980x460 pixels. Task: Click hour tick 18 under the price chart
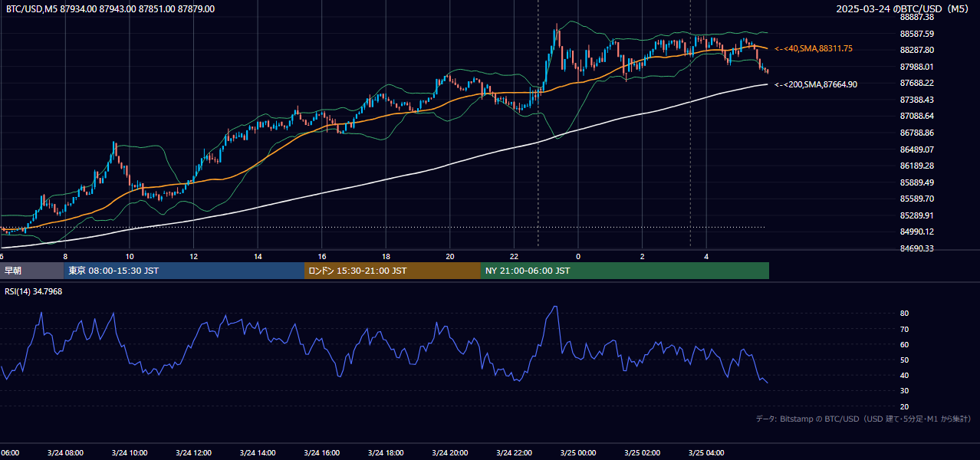(386, 256)
